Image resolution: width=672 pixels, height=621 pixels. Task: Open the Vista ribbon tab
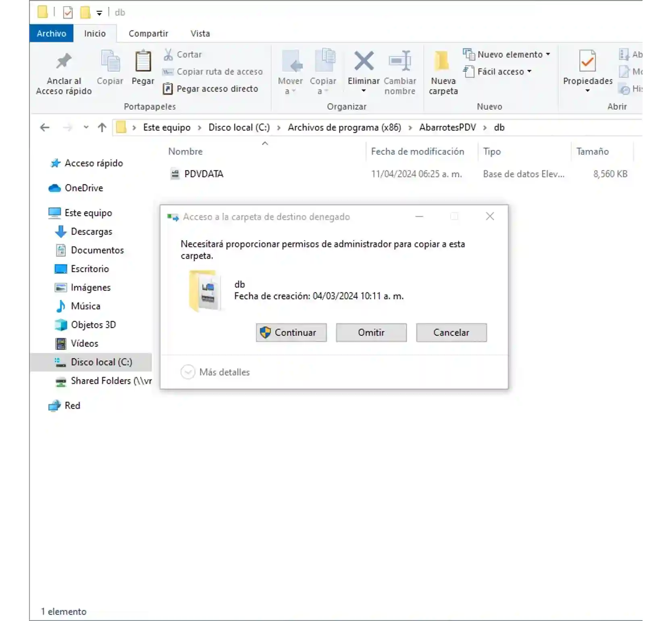click(200, 33)
